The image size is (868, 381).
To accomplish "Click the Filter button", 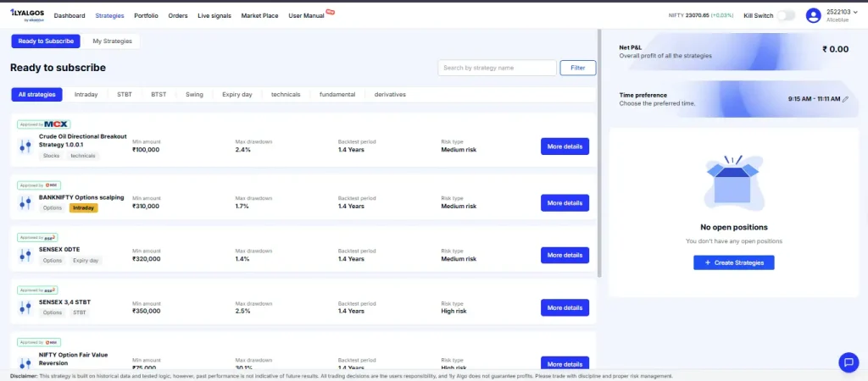I will [578, 68].
